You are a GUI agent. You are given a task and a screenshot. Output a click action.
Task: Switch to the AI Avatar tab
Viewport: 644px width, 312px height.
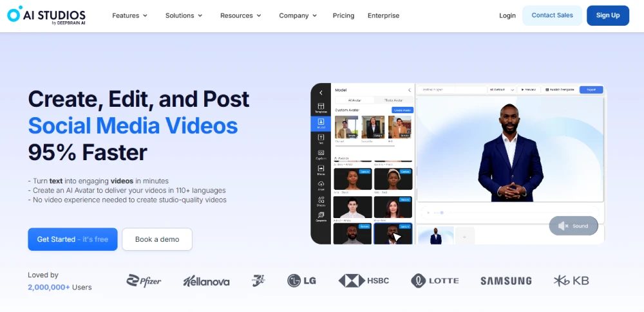pos(354,100)
